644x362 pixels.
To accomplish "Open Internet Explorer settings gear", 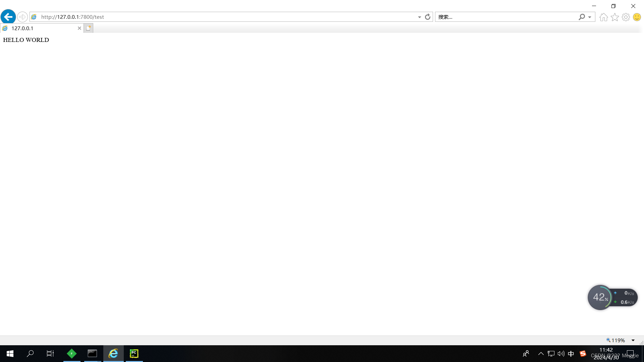I will (x=626, y=17).
